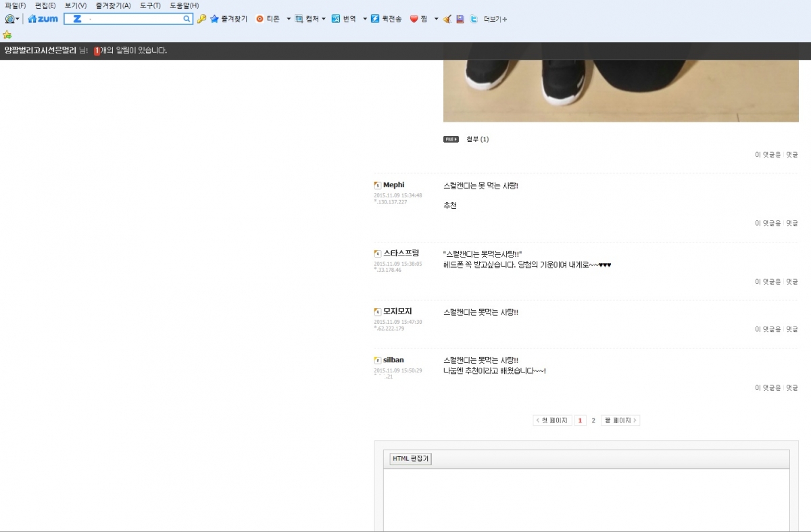Image resolution: width=811 pixels, height=532 pixels.
Task: Click the broom cleanup icon
Action: [447, 19]
